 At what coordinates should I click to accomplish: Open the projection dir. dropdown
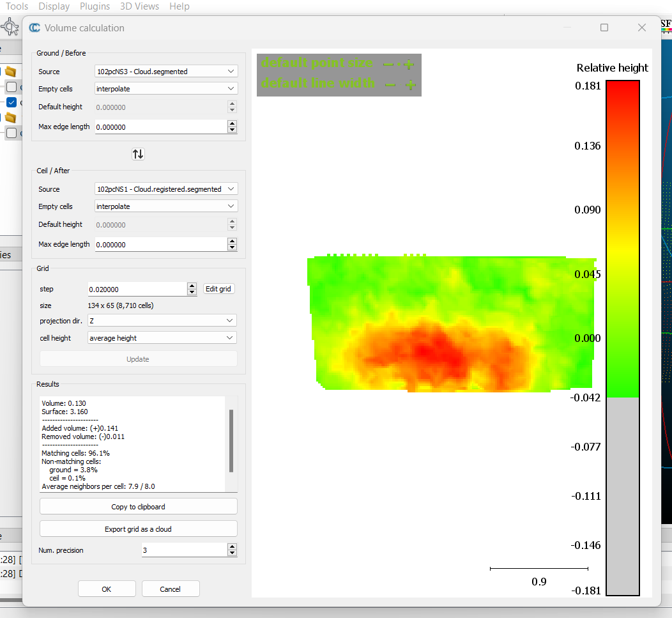tap(162, 320)
